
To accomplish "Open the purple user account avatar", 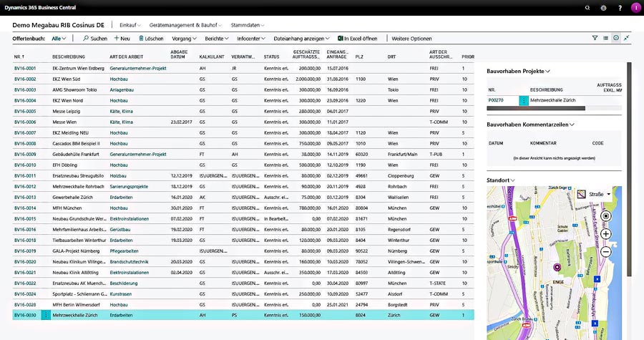I will click(x=635, y=8).
